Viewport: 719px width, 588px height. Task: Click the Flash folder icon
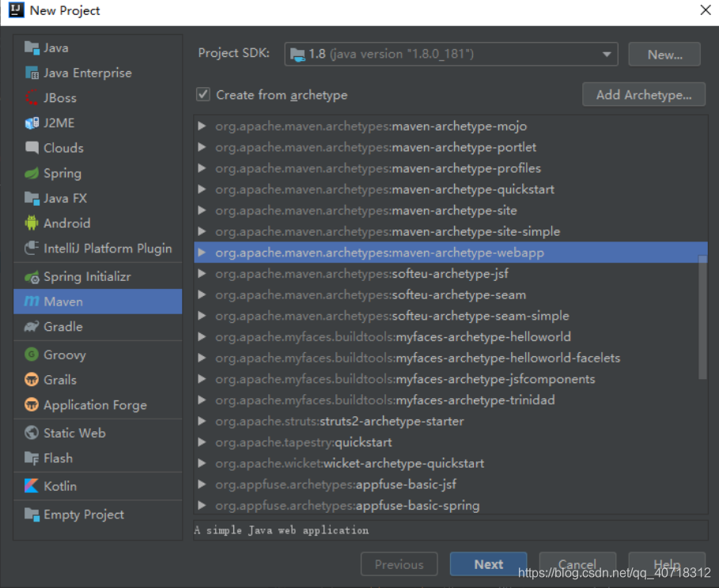coord(32,458)
